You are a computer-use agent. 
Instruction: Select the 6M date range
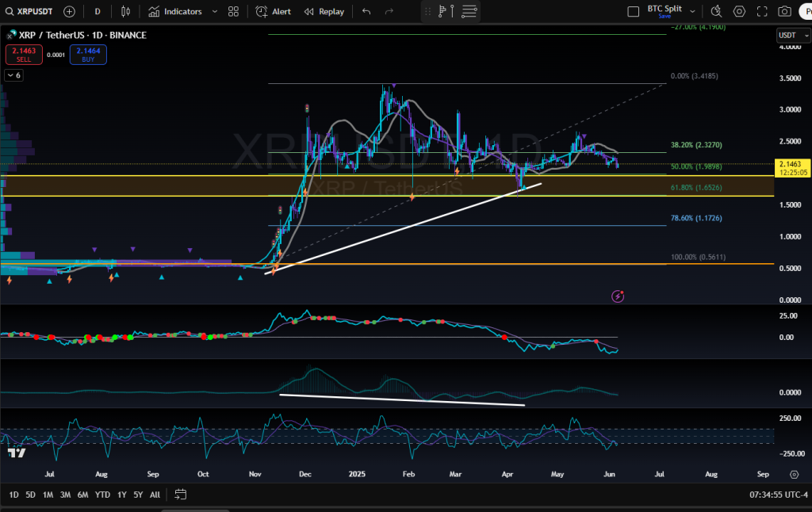click(x=82, y=495)
